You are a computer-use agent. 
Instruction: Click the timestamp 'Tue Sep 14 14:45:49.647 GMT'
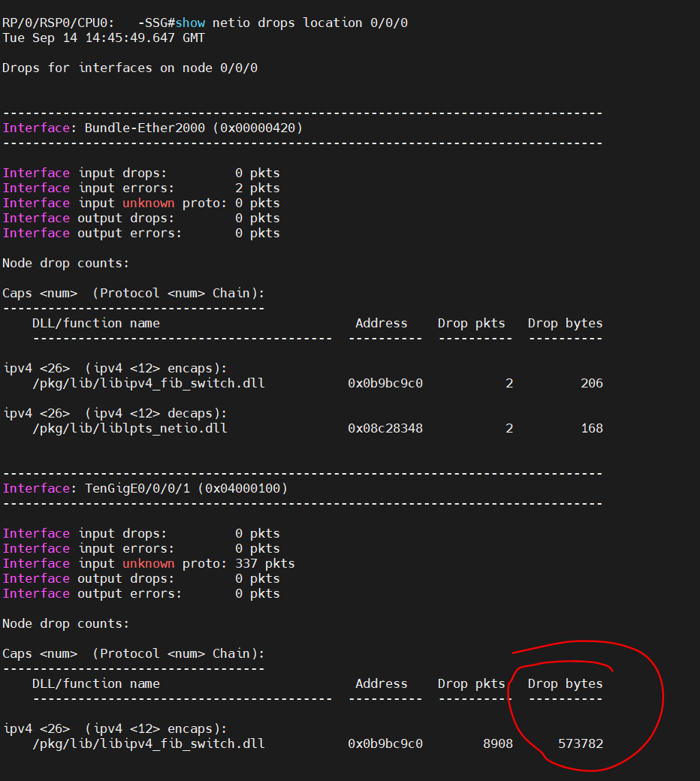(104, 38)
